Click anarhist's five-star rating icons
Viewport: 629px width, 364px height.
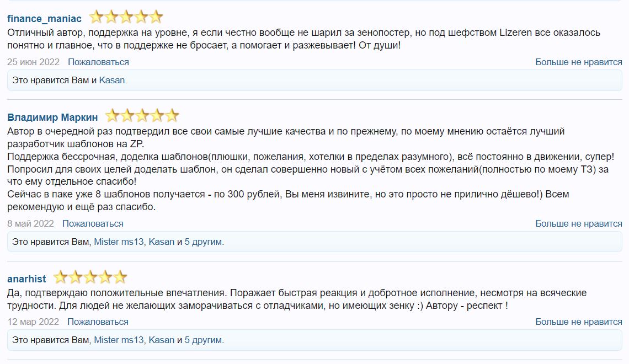[90, 278]
